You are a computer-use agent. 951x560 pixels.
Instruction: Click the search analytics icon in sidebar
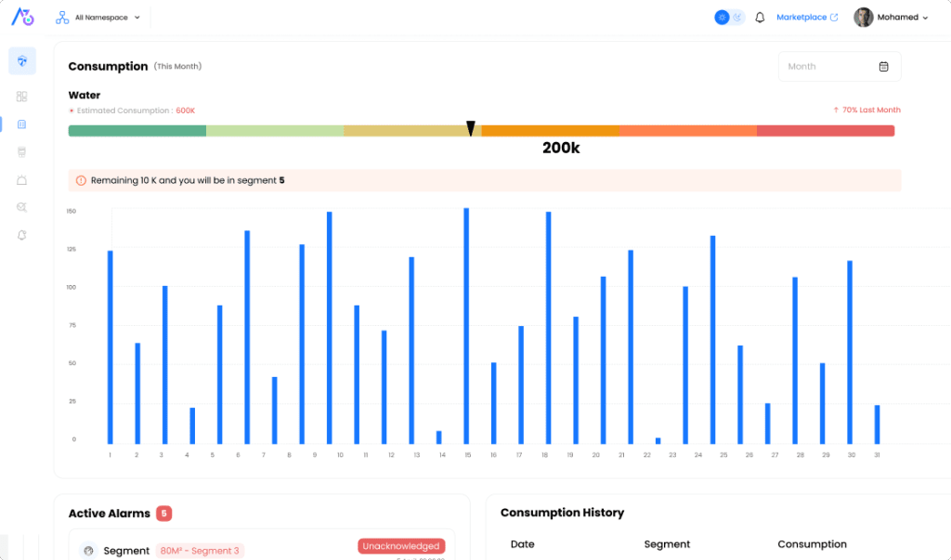[x=22, y=207]
